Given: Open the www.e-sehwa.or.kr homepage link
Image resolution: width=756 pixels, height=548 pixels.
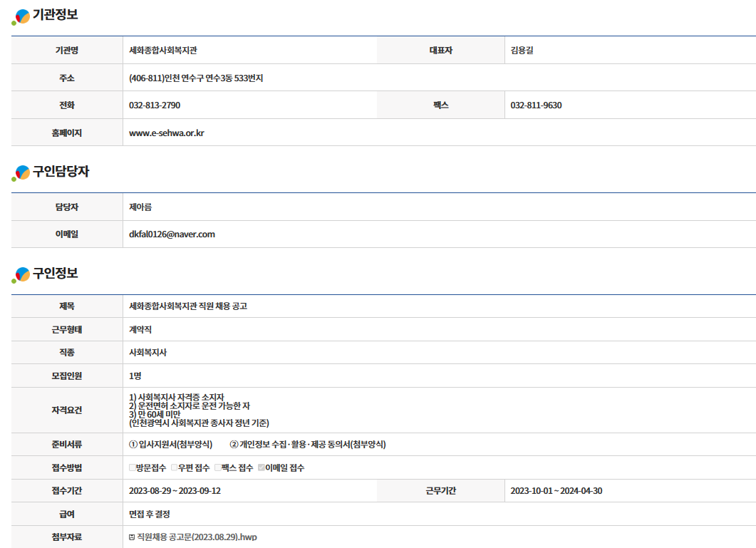Looking at the screenshot, I should (167, 133).
